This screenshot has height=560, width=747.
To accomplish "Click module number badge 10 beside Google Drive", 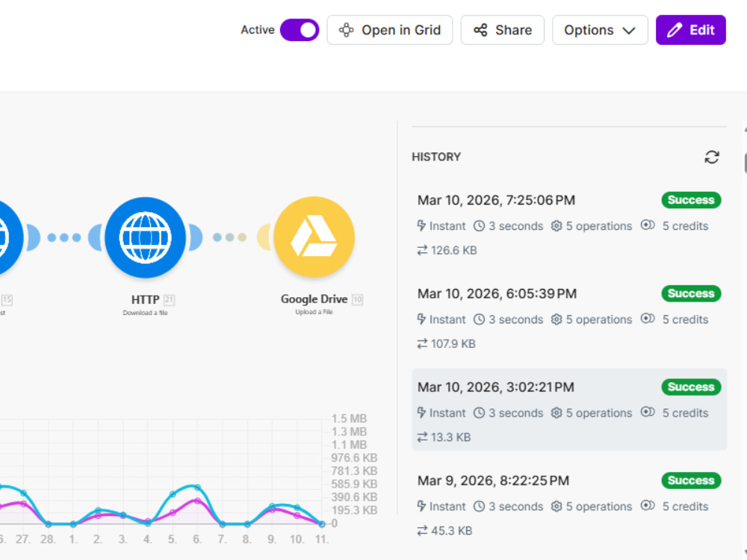I will pyautogui.click(x=357, y=299).
